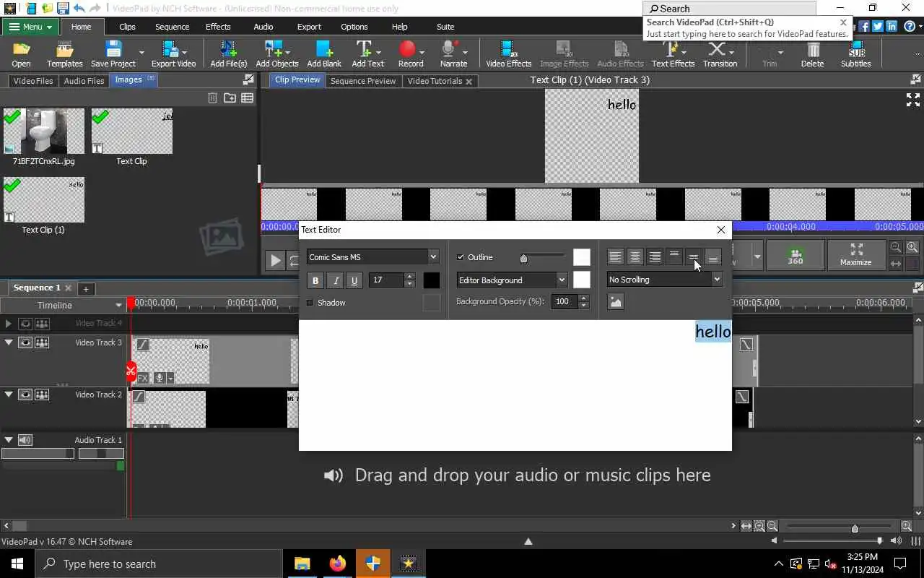Toggle visibility eye of Video Track 2

click(25, 394)
